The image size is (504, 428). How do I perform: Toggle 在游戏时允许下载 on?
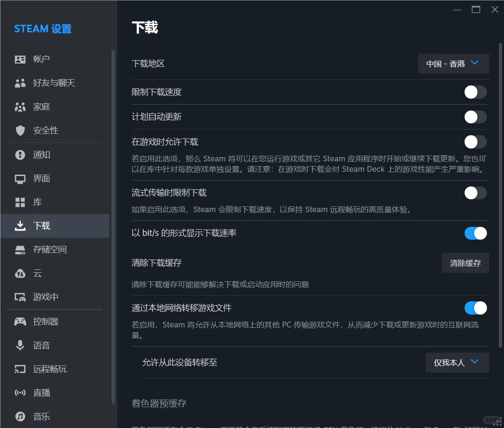click(x=476, y=142)
